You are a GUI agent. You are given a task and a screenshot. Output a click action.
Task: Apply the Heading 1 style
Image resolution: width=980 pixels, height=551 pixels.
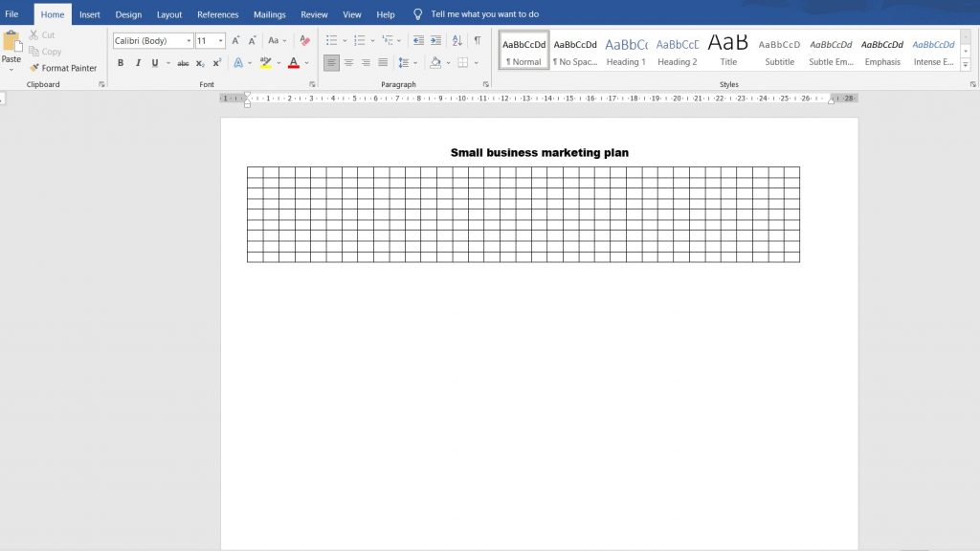coord(626,50)
